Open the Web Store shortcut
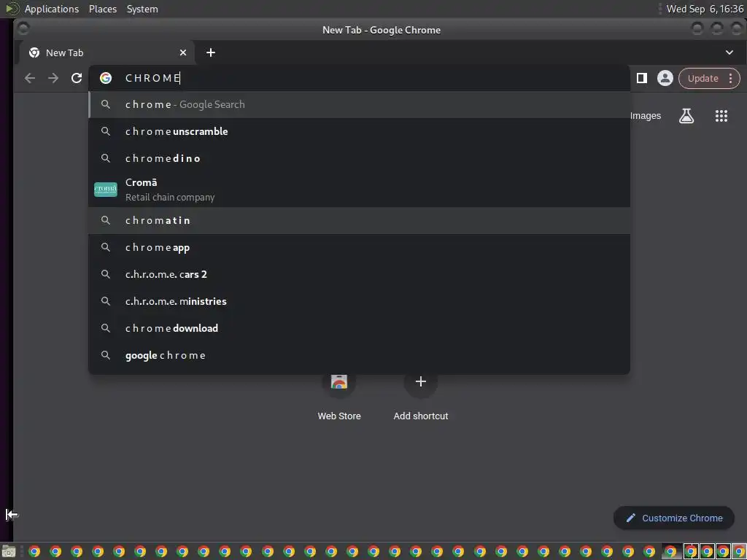Screen dimensions: 747x560 (338, 396)
